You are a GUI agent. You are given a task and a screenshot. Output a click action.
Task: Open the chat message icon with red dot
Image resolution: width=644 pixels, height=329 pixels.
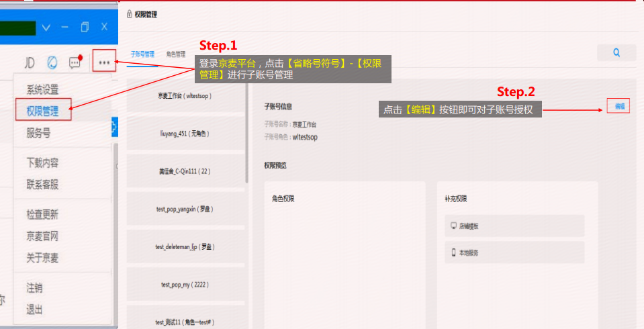click(x=76, y=62)
